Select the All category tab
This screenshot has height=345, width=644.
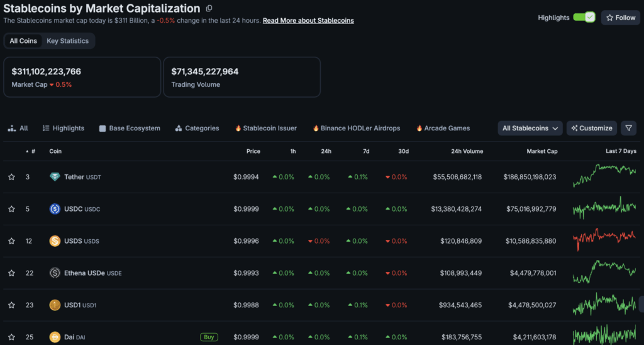point(18,128)
